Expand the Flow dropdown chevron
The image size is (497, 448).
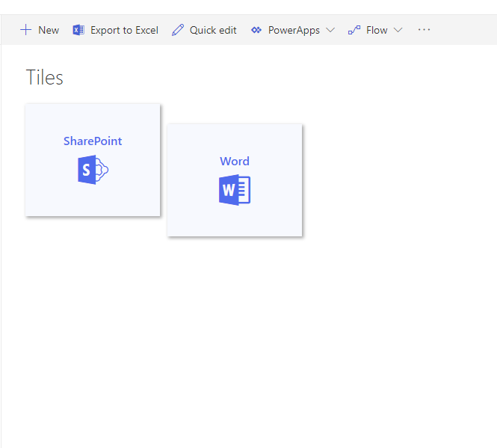[398, 30]
